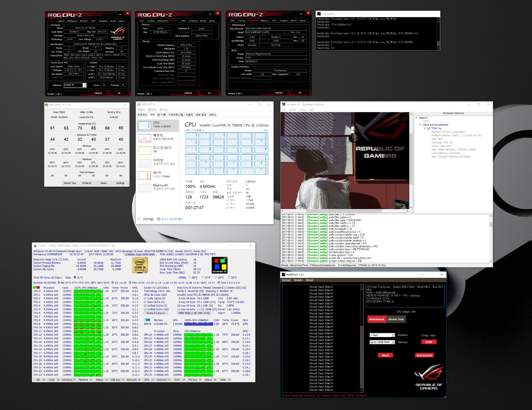This screenshot has width=532, height=410.
Task: Select the Memory graph thumbnail in Task Manager
Action: [x=145, y=138]
